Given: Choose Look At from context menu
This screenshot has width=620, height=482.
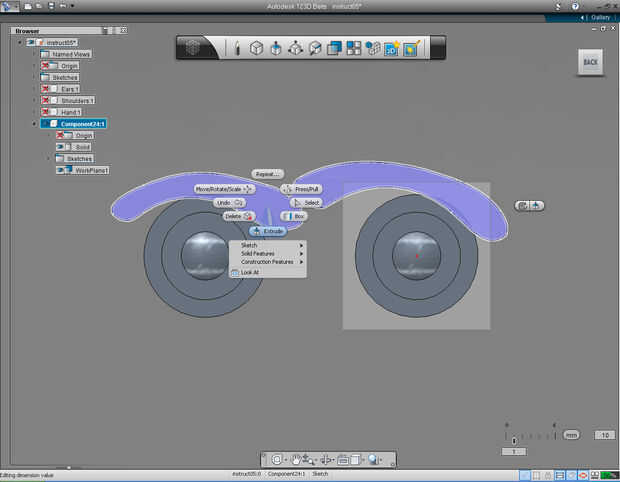Looking at the screenshot, I should click(x=249, y=272).
